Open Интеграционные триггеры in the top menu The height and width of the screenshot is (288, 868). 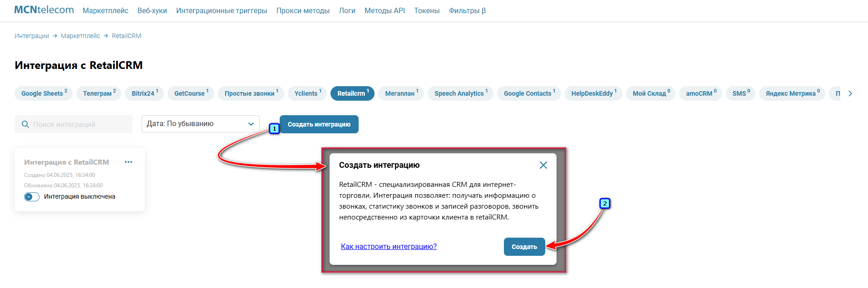pos(222,10)
